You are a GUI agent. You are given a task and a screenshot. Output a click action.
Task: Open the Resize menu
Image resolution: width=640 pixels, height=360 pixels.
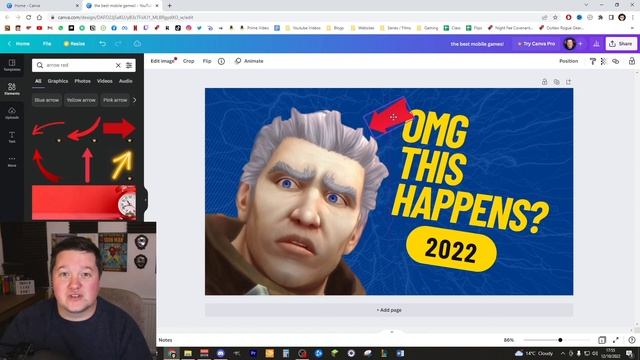pos(74,44)
